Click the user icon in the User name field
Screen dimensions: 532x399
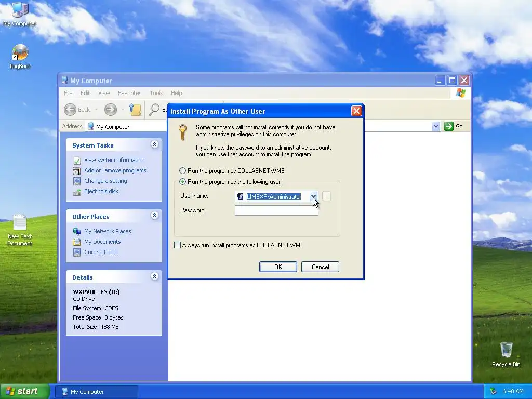click(240, 196)
